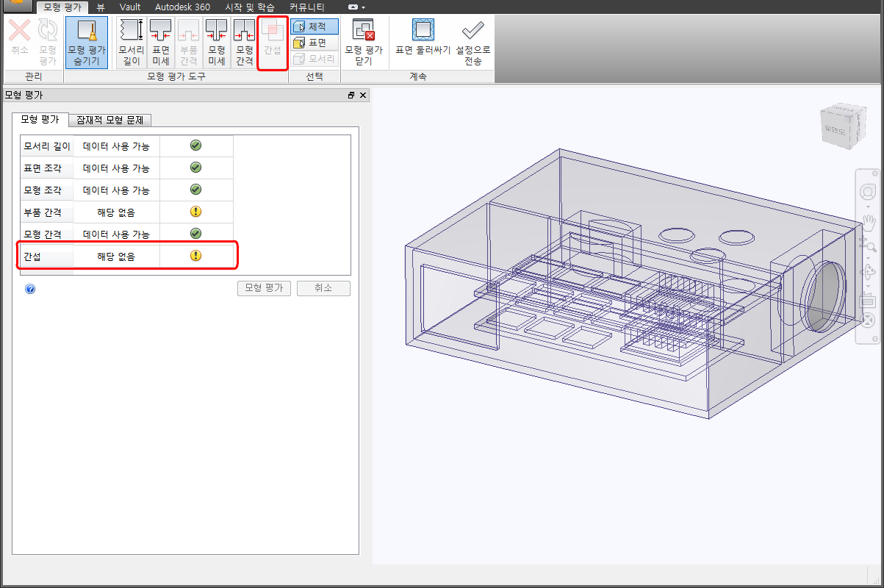Select the 부품 간격 row label
Viewport: 884px width, 588px height.
pos(46,212)
